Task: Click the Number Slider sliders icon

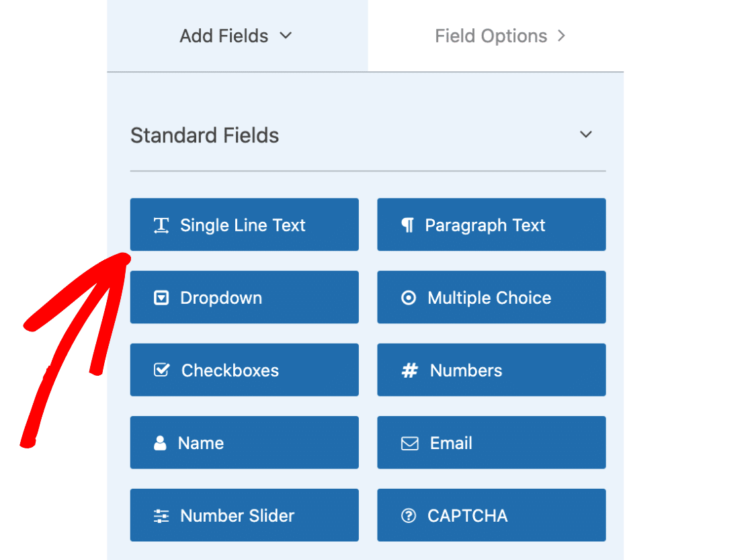Action: tap(161, 516)
